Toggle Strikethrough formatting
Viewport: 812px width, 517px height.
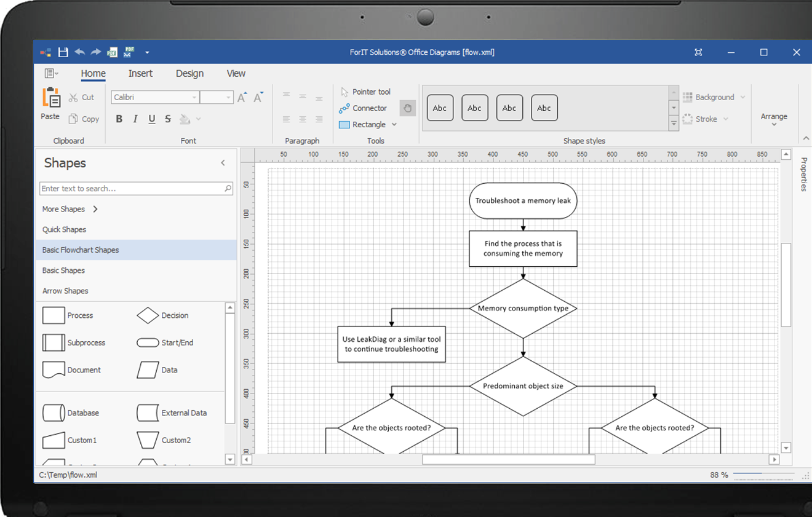pyautogui.click(x=168, y=119)
